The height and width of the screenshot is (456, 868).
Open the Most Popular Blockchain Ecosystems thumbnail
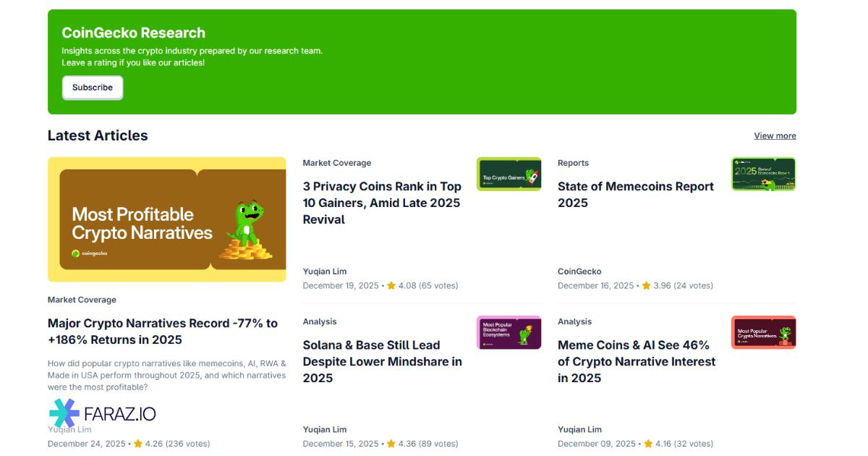coord(509,332)
